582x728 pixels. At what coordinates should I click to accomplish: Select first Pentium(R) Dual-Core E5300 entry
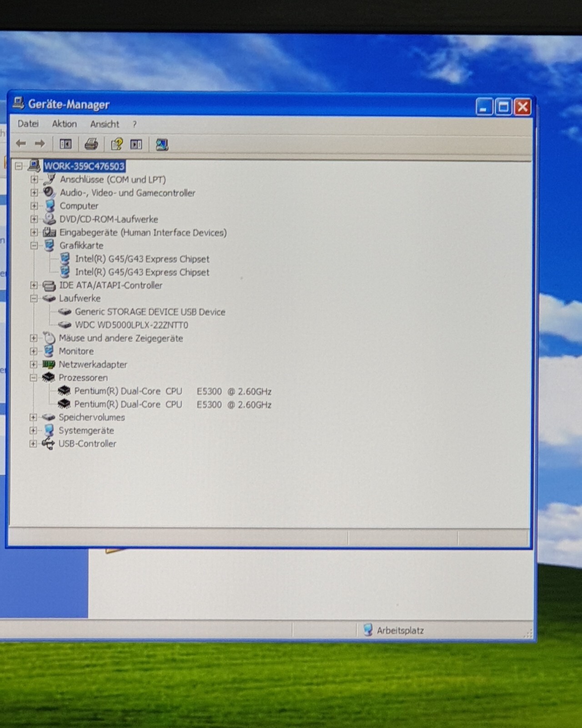173,391
